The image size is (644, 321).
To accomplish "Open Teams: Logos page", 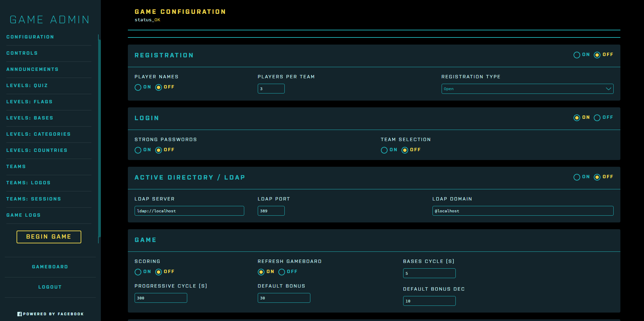I will (x=28, y=183).
